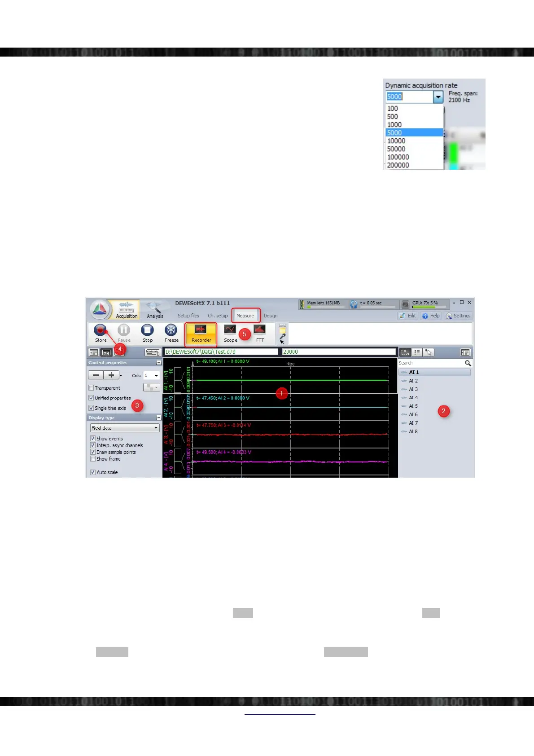The width and height of the screenshot is (534, 756).
Task: Click the plus add-graph button
Action: 111,375
